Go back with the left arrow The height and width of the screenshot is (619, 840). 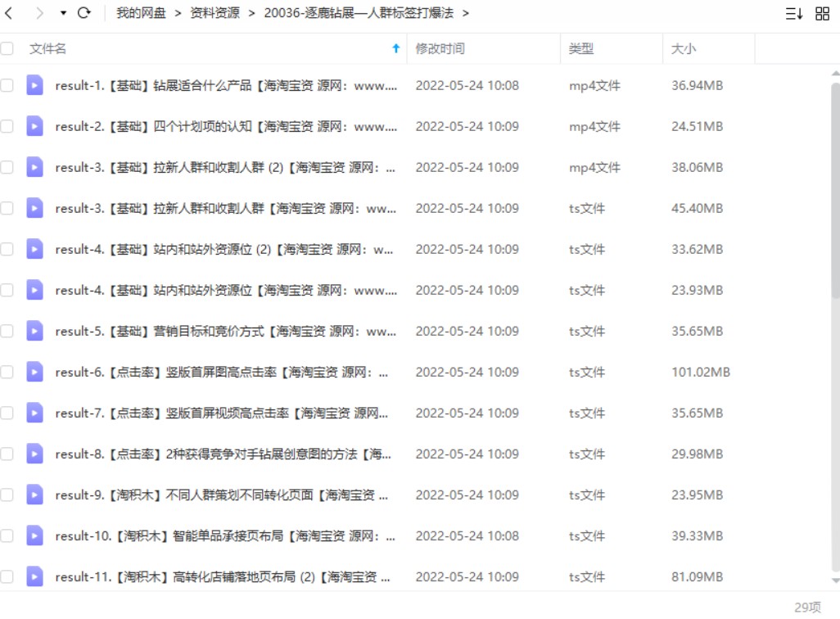point(8,13)
